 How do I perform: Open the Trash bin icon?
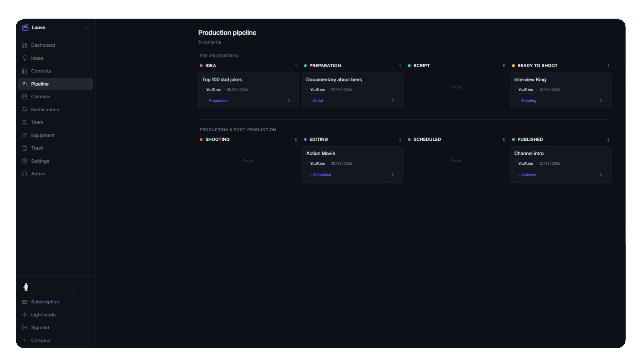coord(24,148)
